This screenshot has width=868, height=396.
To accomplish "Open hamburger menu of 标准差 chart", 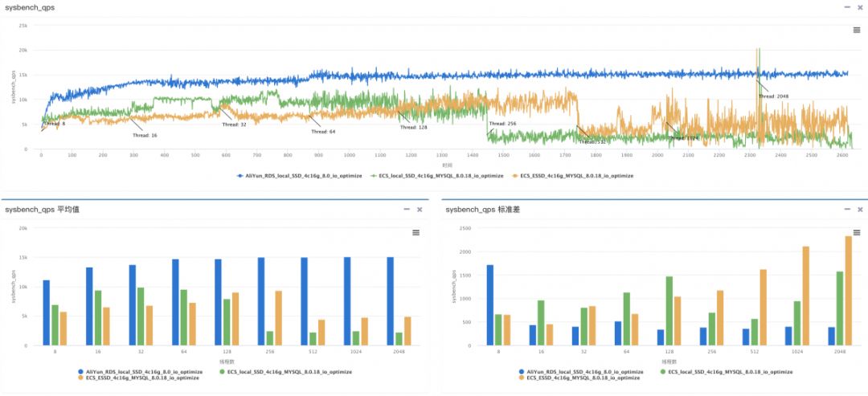I will [x=858, y=232].
